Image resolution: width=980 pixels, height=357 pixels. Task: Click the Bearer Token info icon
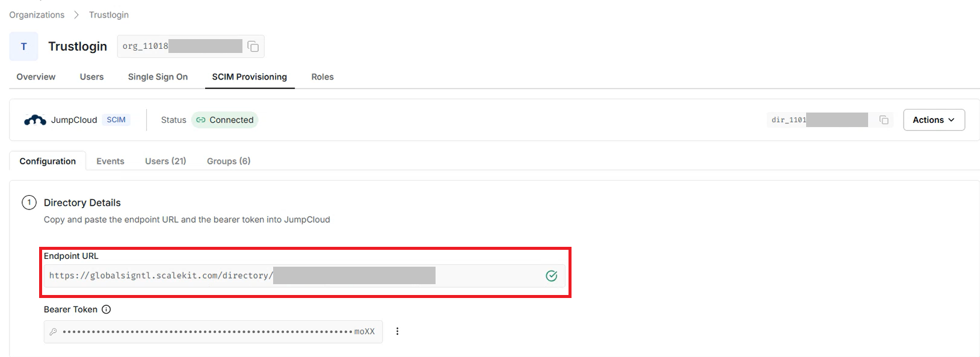[106, 309]
